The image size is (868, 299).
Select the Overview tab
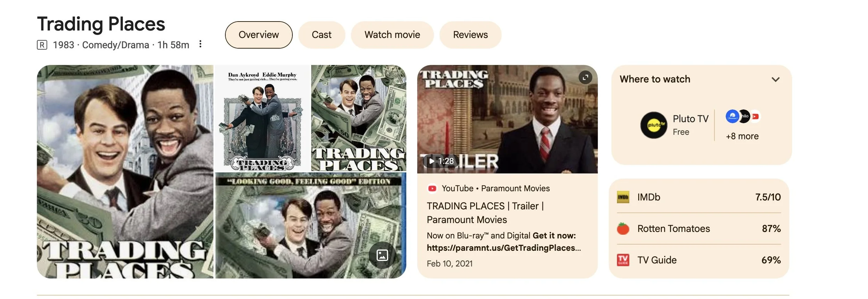(x=259, y=35)
